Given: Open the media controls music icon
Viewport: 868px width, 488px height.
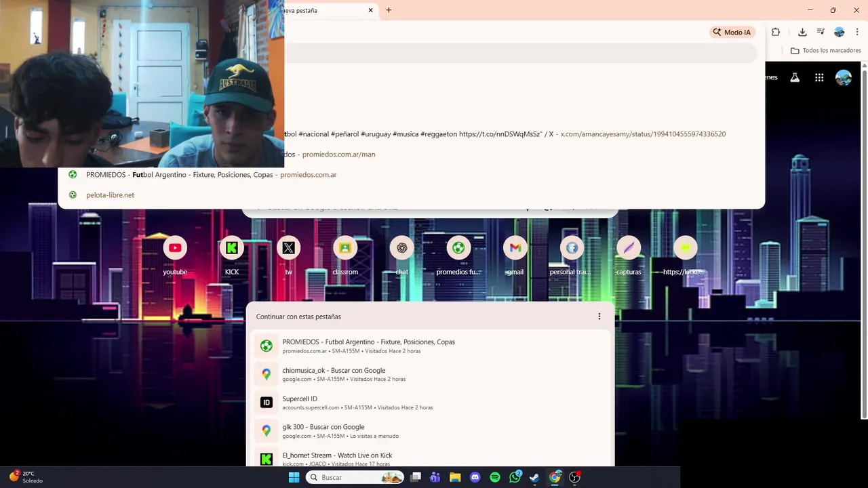Looking at the screenshot, I should click(821, 32).
